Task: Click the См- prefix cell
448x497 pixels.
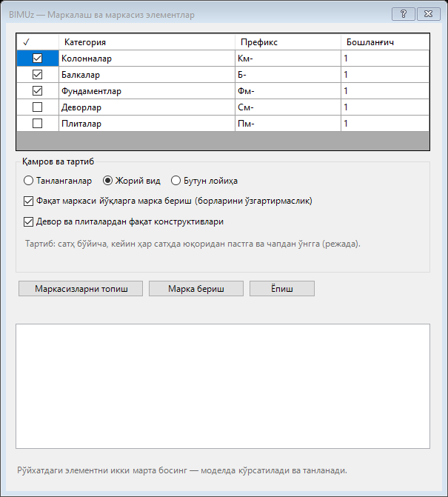Action: (x=288, y=107)
